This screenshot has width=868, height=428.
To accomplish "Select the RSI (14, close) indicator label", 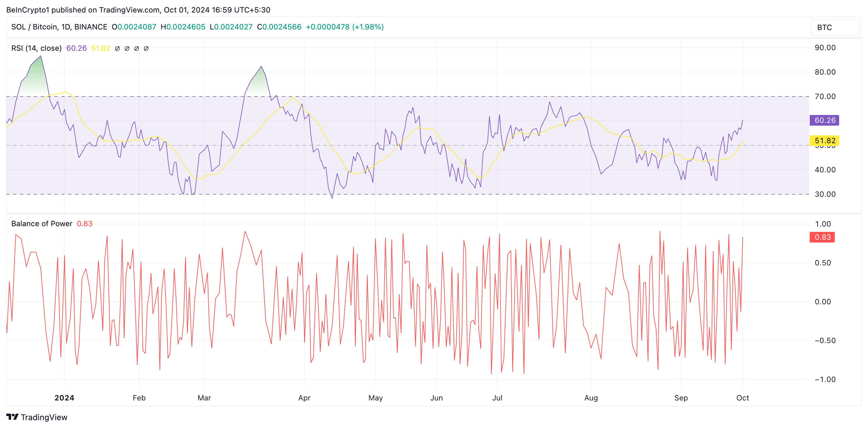I will 36,48.
